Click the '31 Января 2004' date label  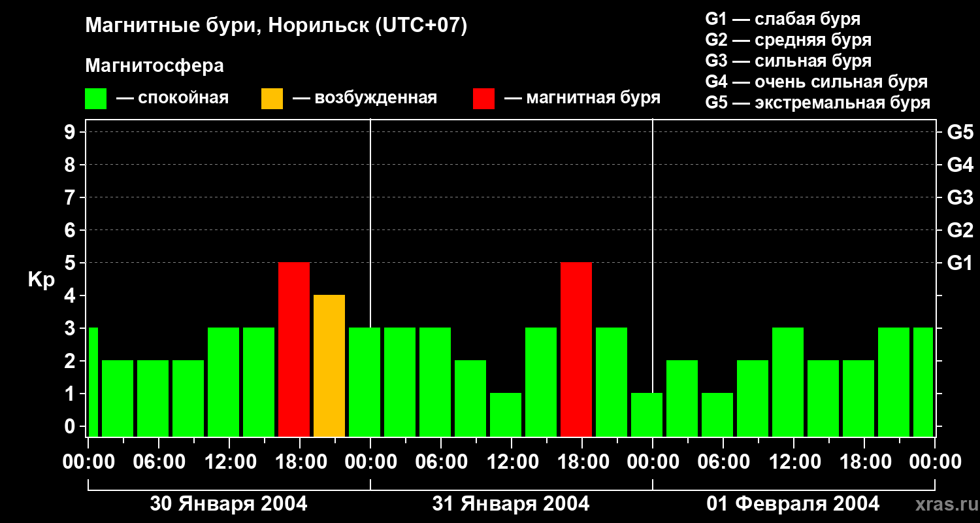511,504
